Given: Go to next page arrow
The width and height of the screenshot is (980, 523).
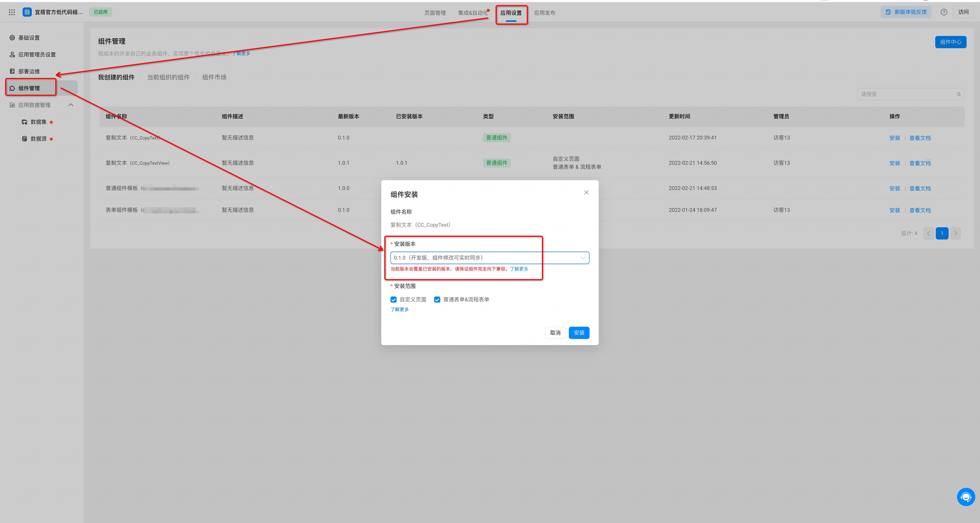Looking at the screenshot, I should tap(955, 233).
